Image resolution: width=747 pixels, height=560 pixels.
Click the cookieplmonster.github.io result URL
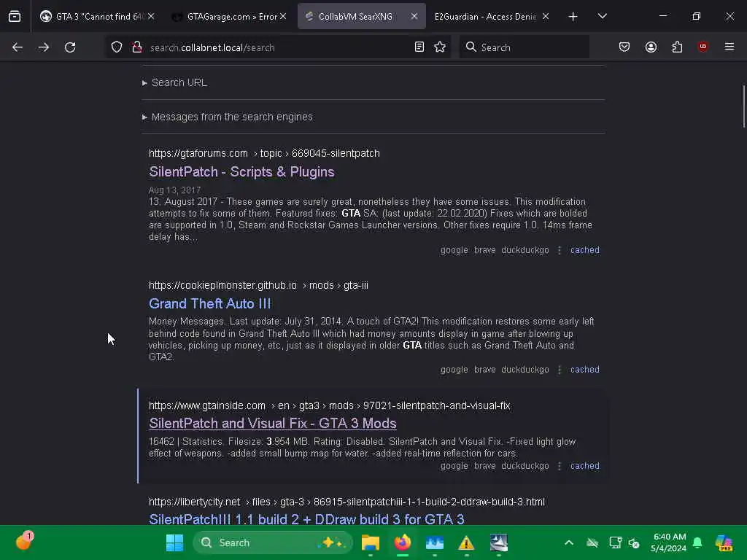click(x=258, y=285)
